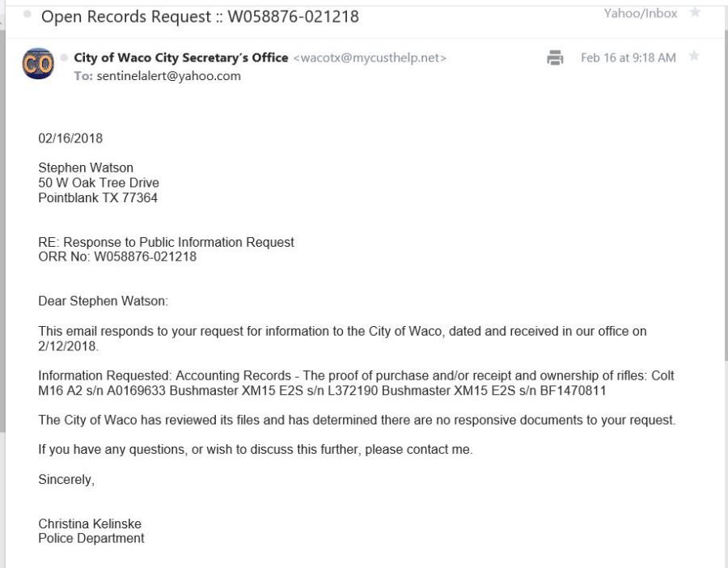Screen dimensions: 728x568
Task: Open the Yahoo/Inbox folder label
Action: click(640, 14)
